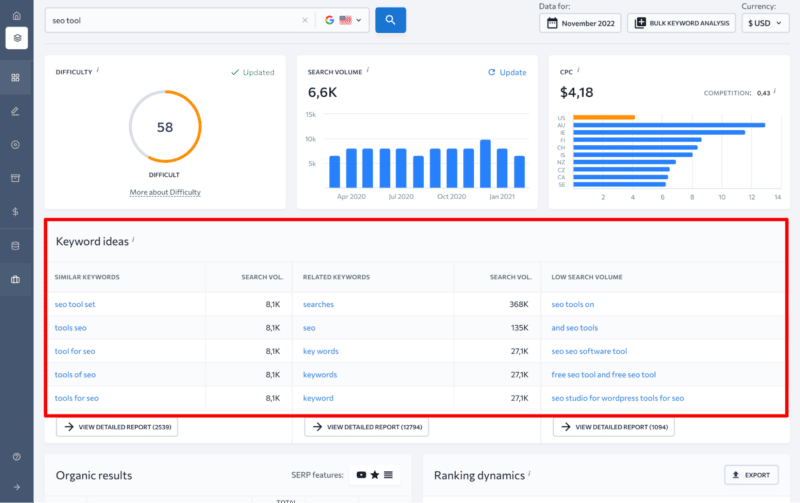Toggle the star SERP feature icon
The height and width of the screenshot is (503, 800).
click(375, 474)
